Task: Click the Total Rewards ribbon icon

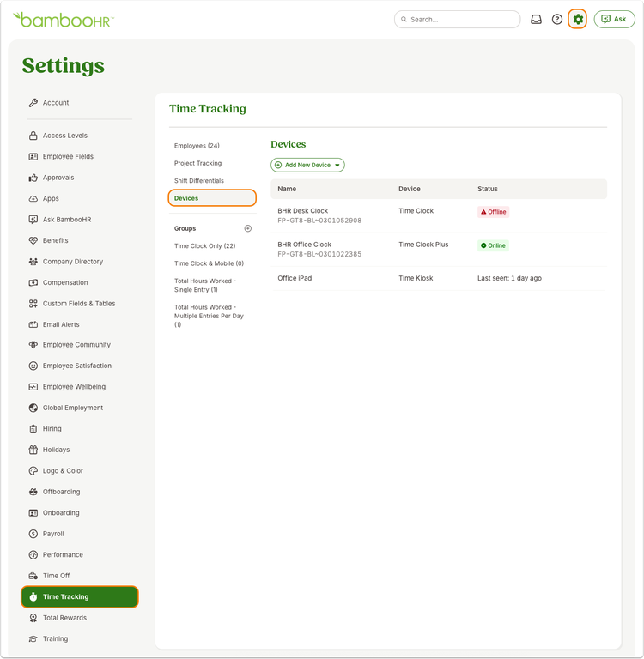Action: click(x=33, y=618)
